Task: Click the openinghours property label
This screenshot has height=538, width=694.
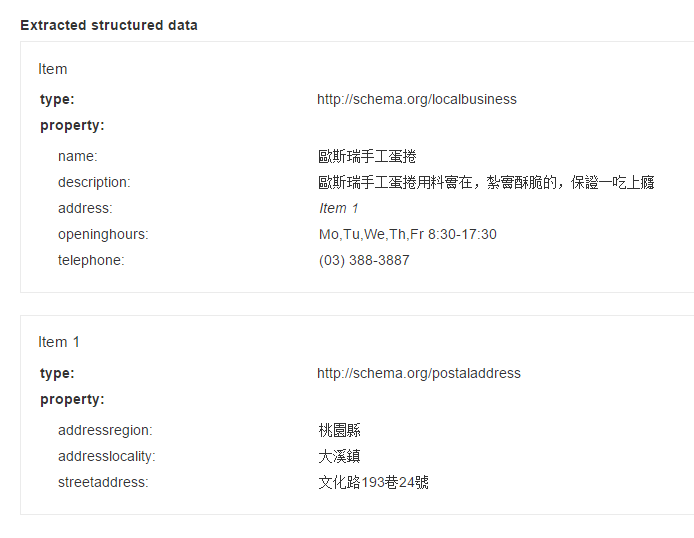Action: [103, 234]
